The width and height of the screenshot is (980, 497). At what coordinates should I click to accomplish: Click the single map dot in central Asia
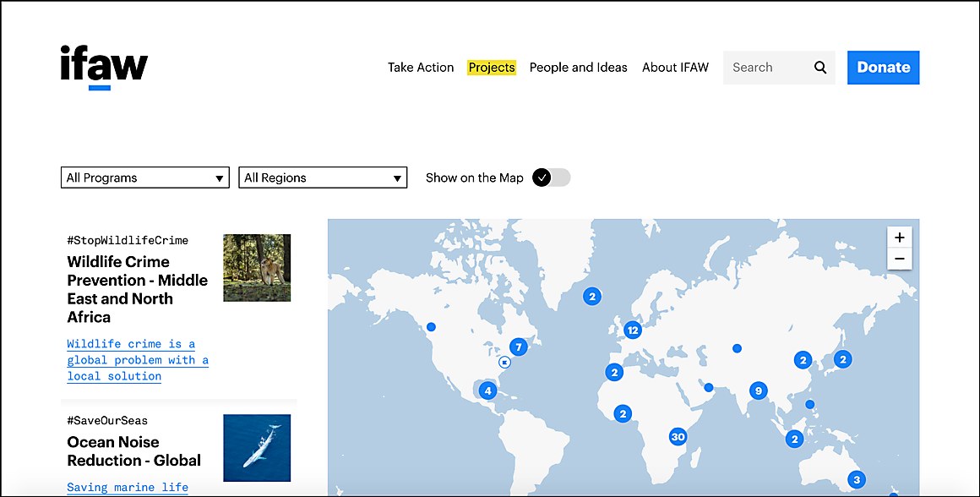[737, 348]
